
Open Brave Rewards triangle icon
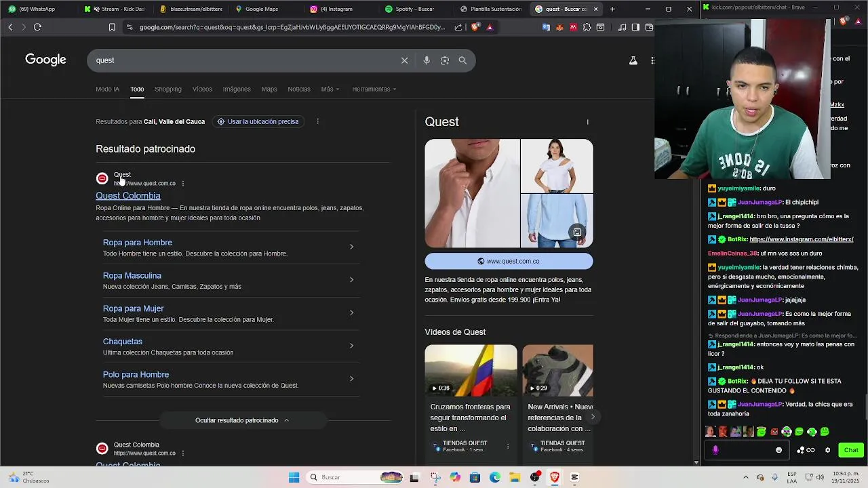click(x=490, y=27)
